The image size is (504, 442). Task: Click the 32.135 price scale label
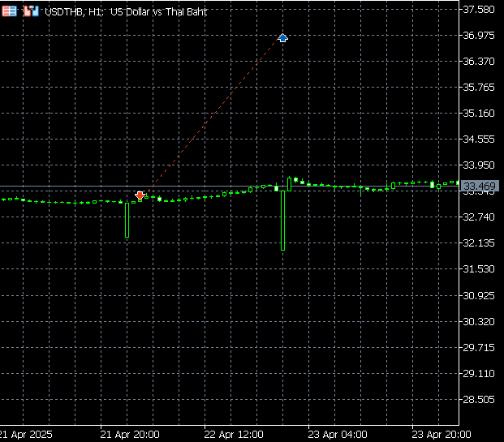(x=479, y=243)
